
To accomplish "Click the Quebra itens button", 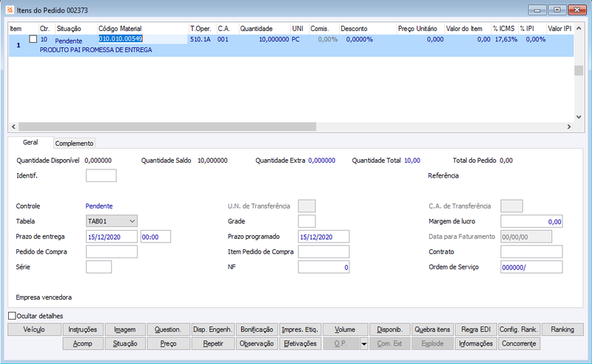I will coord(432,330).
